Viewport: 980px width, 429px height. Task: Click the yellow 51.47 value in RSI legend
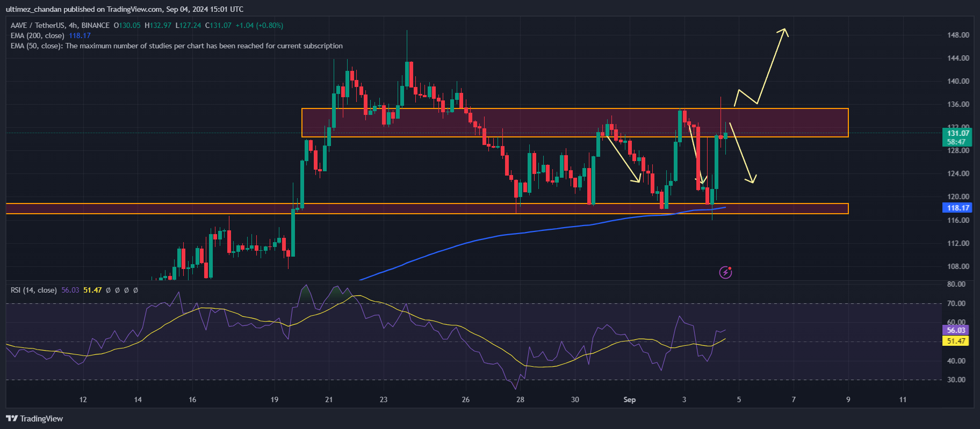point(92,290)
